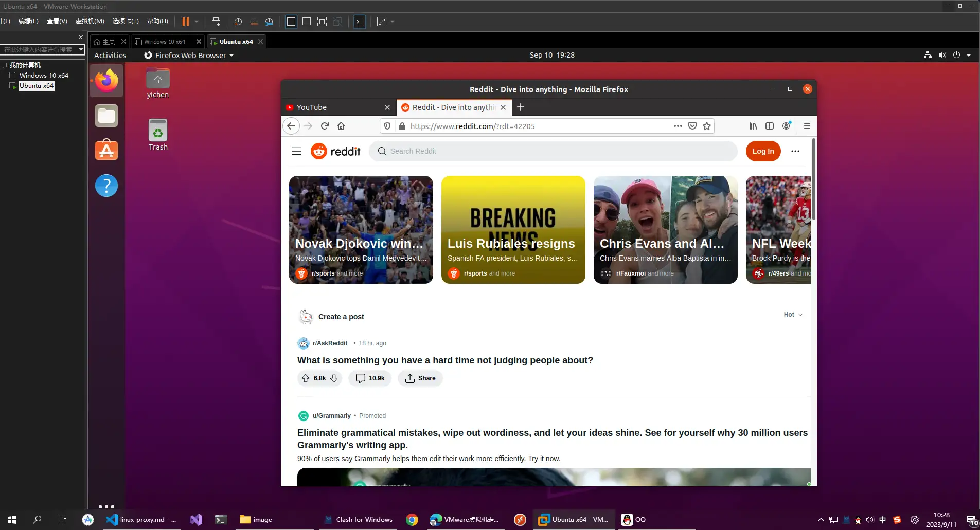Take a snapshot of this virtual machine
Viewport: 980px width, 530px height.
238,22
